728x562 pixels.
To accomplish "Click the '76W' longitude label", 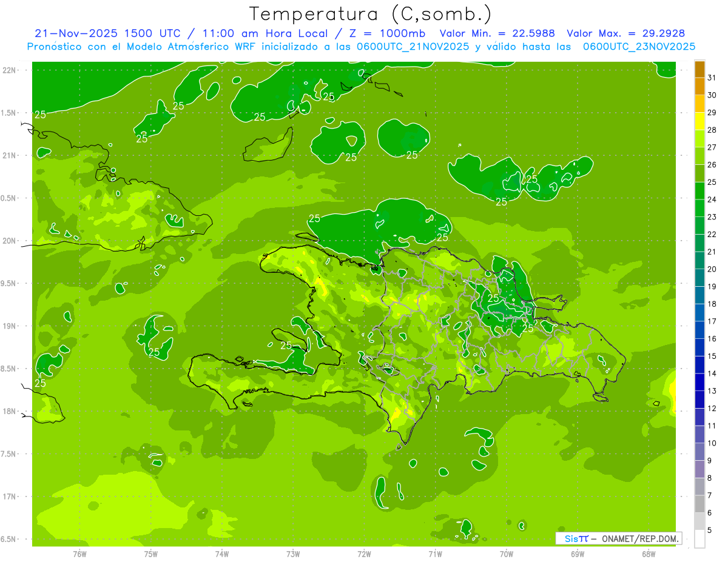I will [x=79, y=554].
